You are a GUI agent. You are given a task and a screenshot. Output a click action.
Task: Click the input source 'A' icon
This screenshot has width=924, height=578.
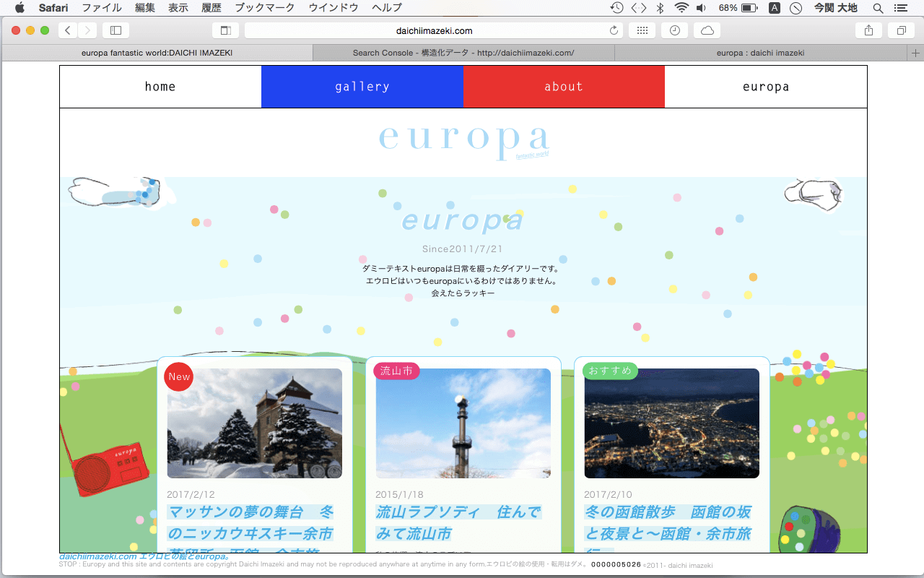[775, 8]
